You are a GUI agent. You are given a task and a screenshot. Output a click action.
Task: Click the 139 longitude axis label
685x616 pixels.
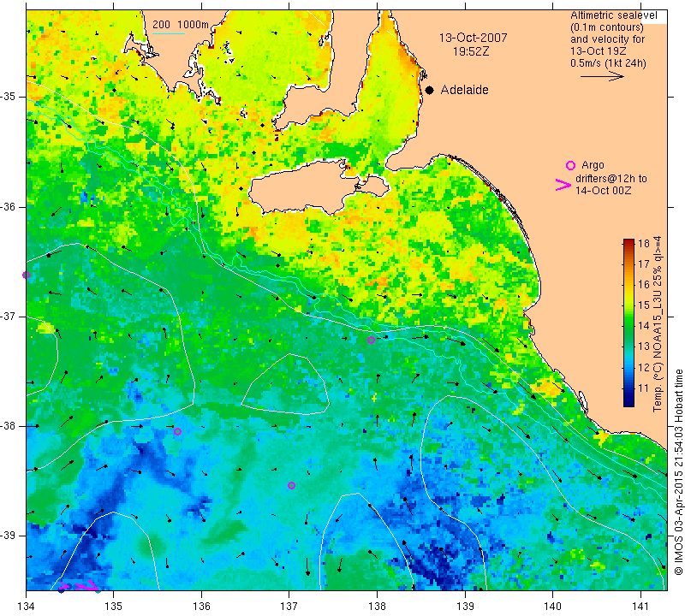(x=465, y=606)
